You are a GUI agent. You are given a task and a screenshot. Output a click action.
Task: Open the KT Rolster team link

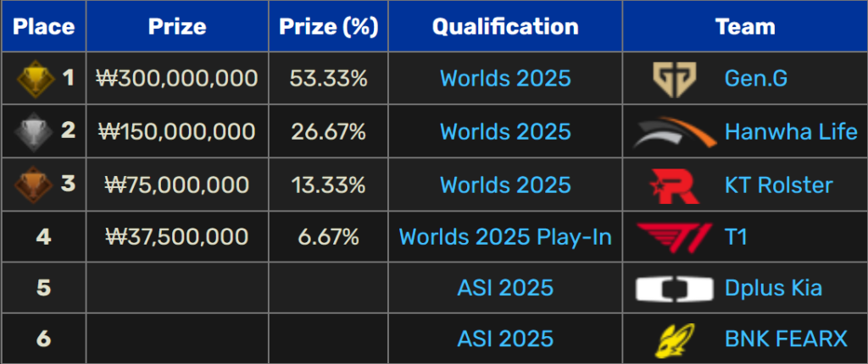[x=778, y=185]
